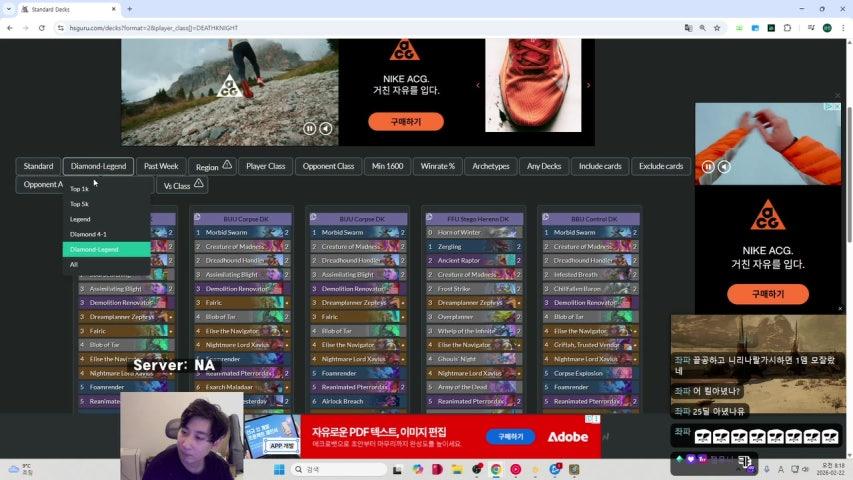Reload the hsguru page
This screenshot has width=853, height=480.
tap(41, 28)
